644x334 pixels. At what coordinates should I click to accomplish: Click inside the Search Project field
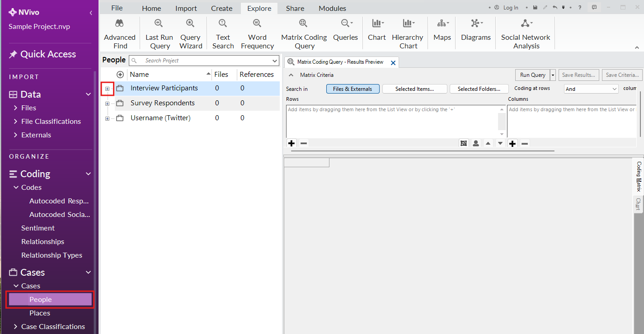203,60
